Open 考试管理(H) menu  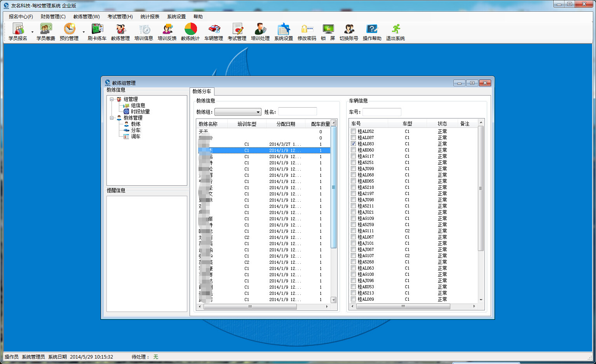[x=120, y=16]
